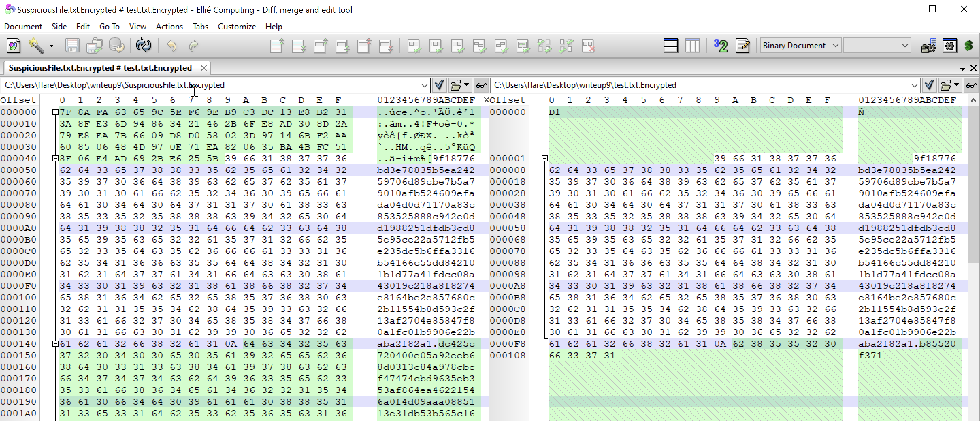Click the database revert icon
This screenshot has width=980, height=421.
tap(116, 46)
